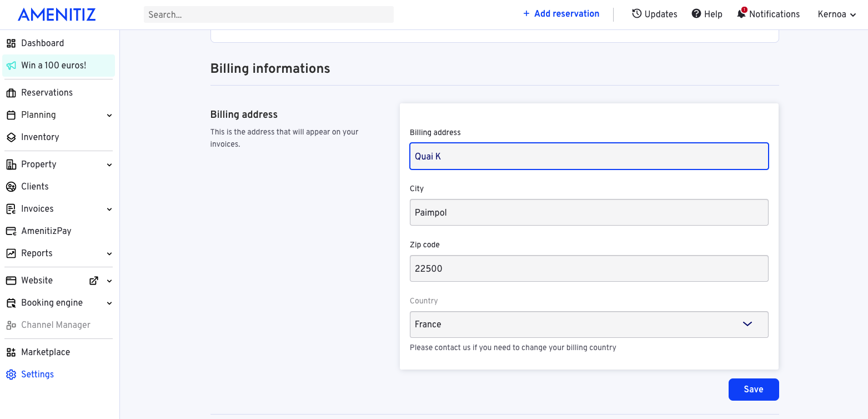Viewport: 868px width, 419px height.
Task: Expand the Property submenu chevron
Action: coord(109,165)
